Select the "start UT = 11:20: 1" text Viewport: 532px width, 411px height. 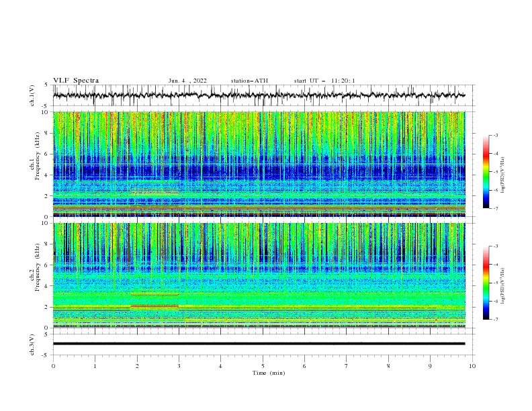(324, 81)
